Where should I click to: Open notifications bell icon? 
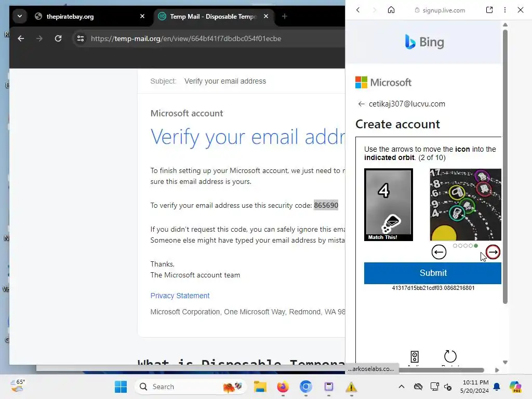click(x=497, y=387)
